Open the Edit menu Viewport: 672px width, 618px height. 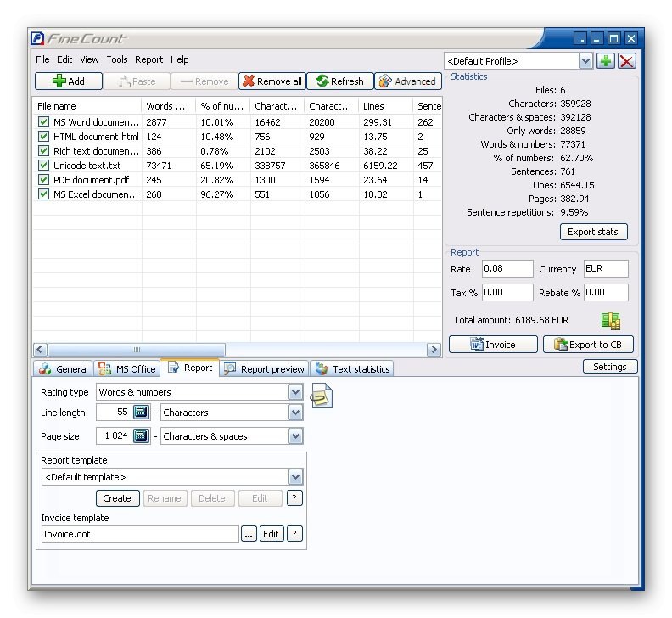(64, 59)
